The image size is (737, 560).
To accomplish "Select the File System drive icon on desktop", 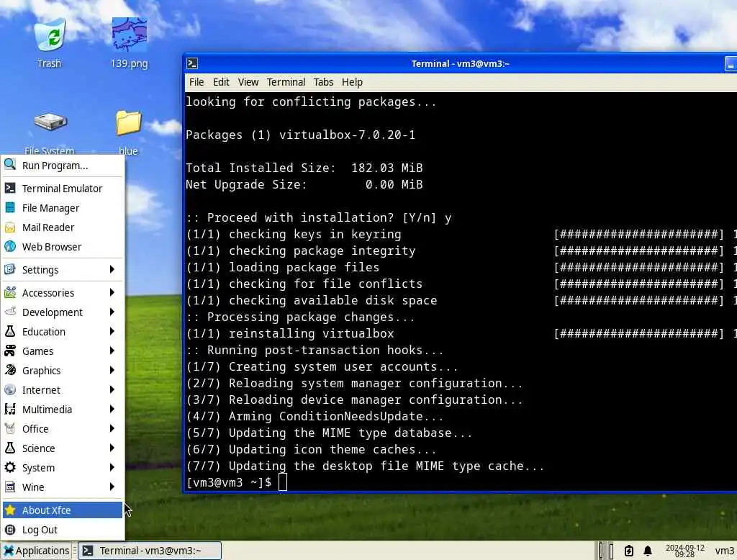I will click(50, 123).
